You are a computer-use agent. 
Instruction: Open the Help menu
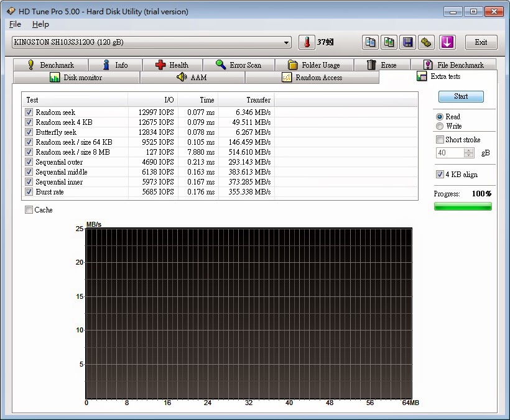[x=40, y=24]
